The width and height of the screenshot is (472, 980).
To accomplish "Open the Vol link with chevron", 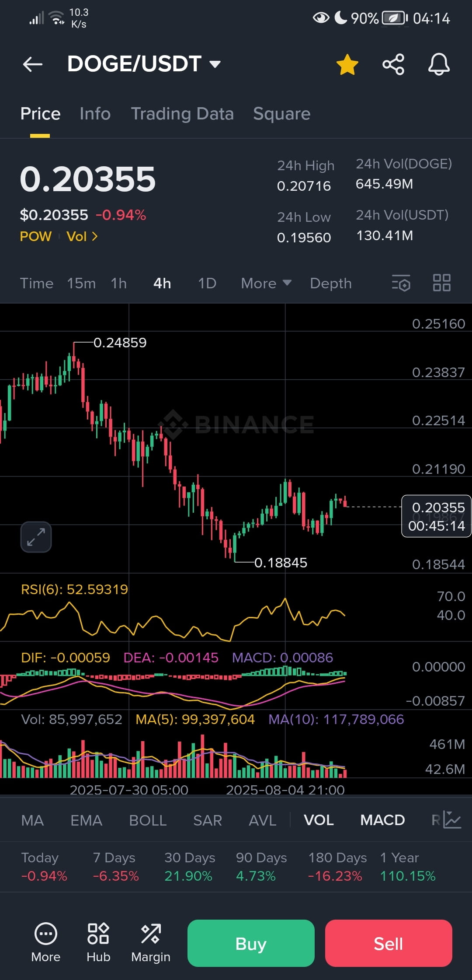I will click(x=82, y=236).
